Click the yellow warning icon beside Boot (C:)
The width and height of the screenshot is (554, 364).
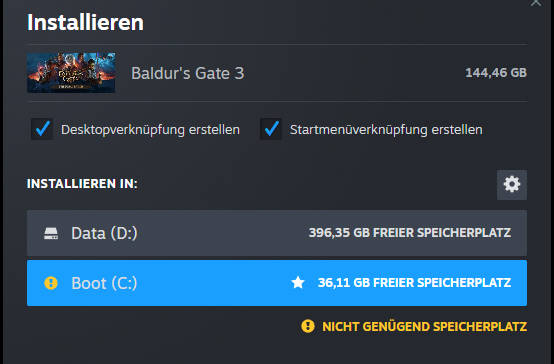point(51,283)
